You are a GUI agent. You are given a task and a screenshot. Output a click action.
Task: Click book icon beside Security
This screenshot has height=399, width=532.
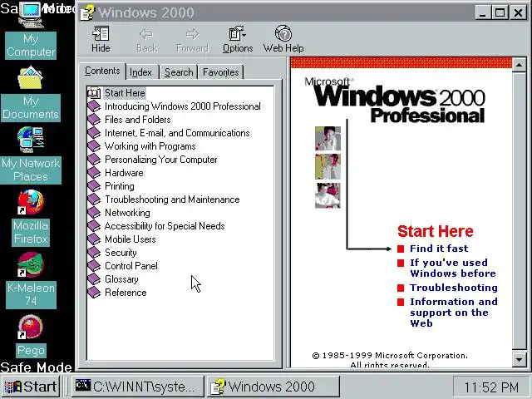[94, 253]
